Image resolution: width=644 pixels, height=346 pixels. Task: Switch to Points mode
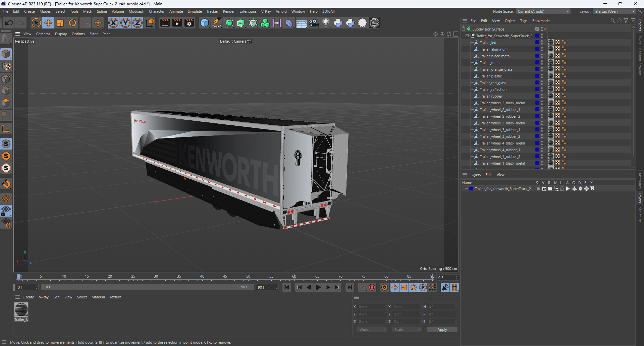click(6, 79)
